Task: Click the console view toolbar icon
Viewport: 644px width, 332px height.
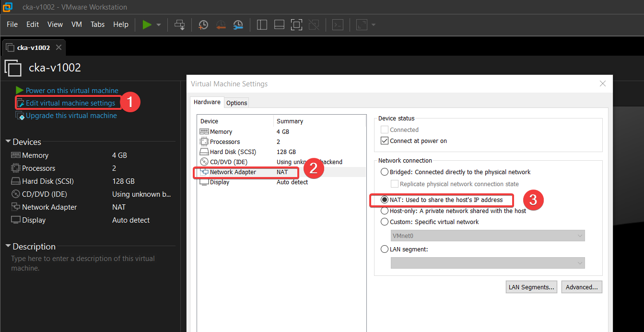Action: tap(338, 24)
